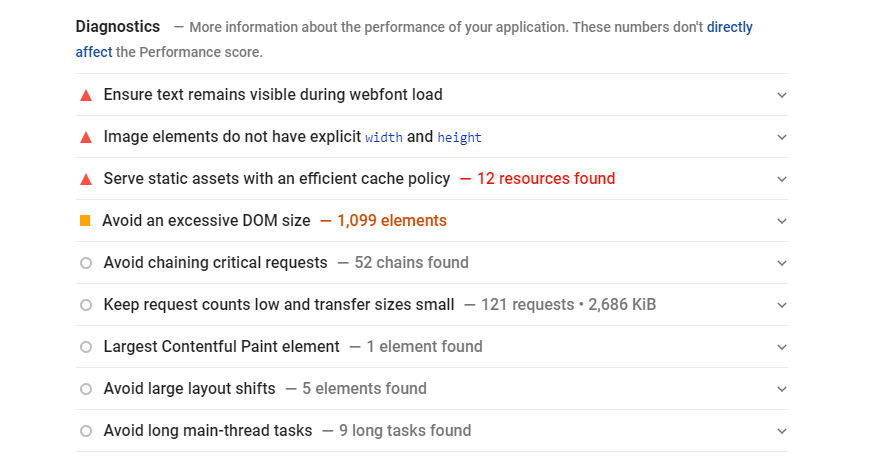
Task: Select Avoid large layout shifts audit row
Action: click(432, 389)
